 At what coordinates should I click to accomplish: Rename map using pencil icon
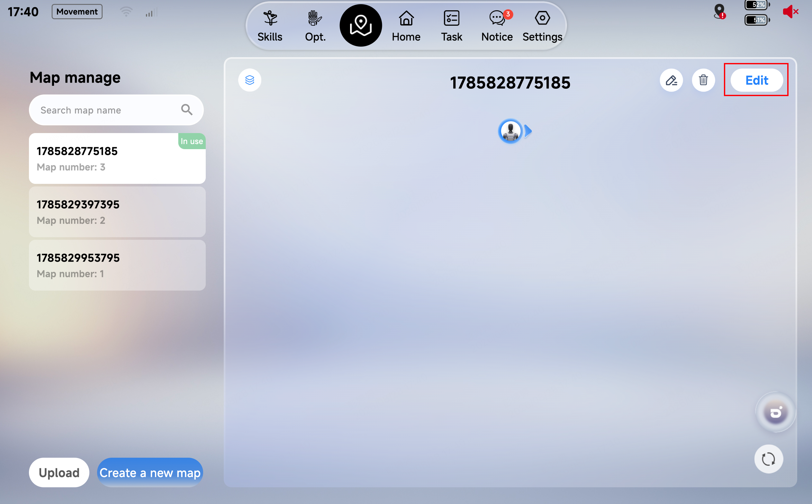click(x=671, y=80)
